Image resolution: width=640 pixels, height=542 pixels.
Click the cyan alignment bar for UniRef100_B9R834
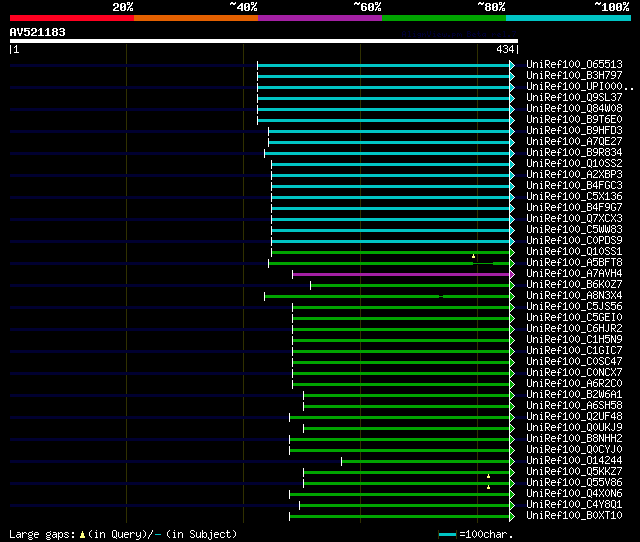coord(387,153)
